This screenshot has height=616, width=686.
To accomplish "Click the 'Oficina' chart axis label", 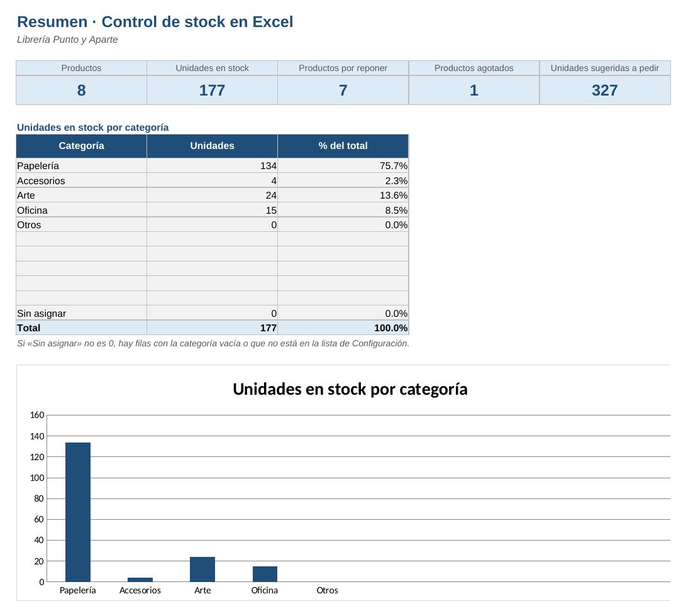I will click(265, 590).
